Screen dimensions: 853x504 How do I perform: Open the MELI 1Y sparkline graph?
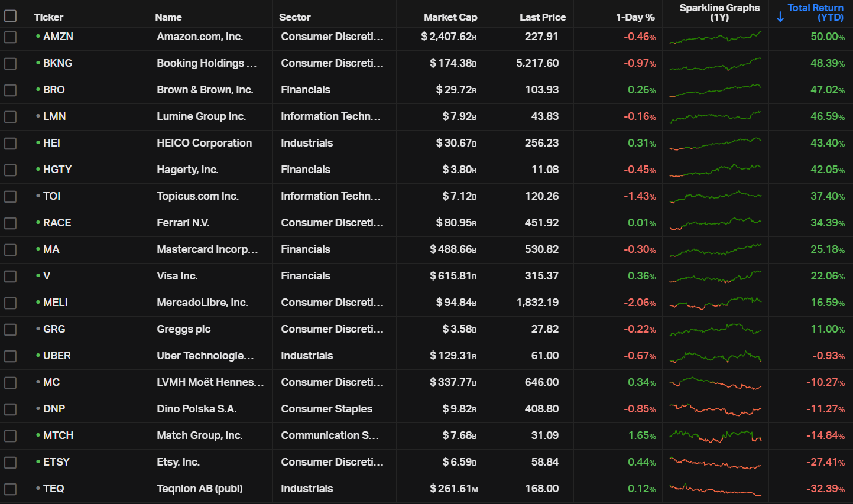715,303
